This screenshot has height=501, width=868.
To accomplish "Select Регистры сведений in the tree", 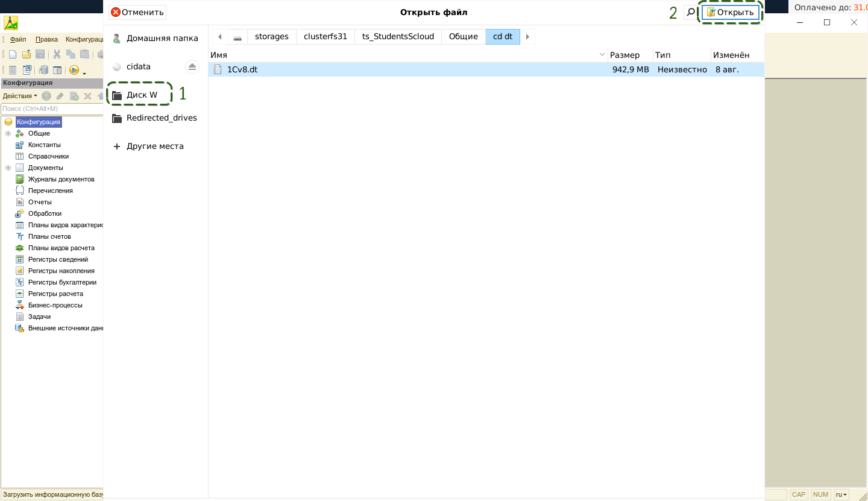I will coord(58,259).
